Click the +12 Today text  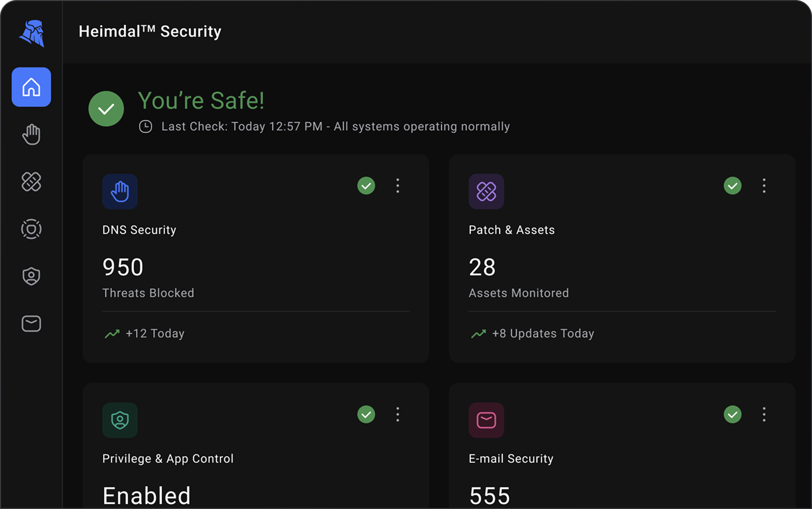[x=155, y=334]
